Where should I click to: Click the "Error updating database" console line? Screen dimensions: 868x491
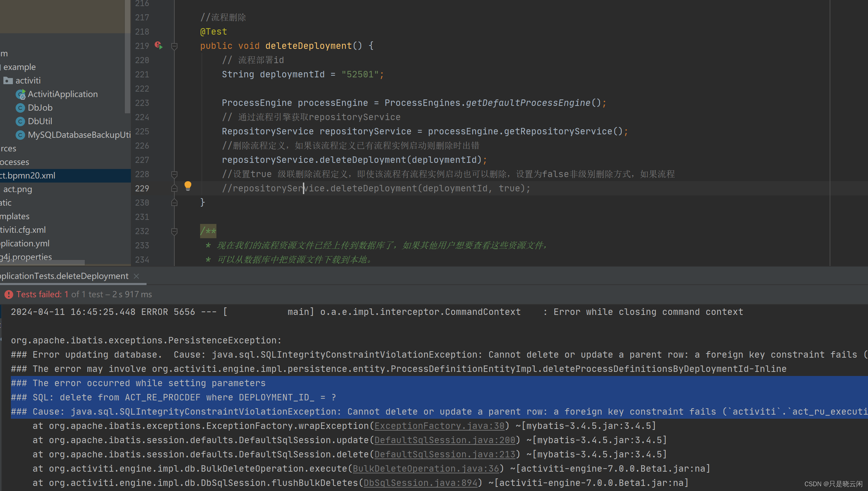coord(439,355)
